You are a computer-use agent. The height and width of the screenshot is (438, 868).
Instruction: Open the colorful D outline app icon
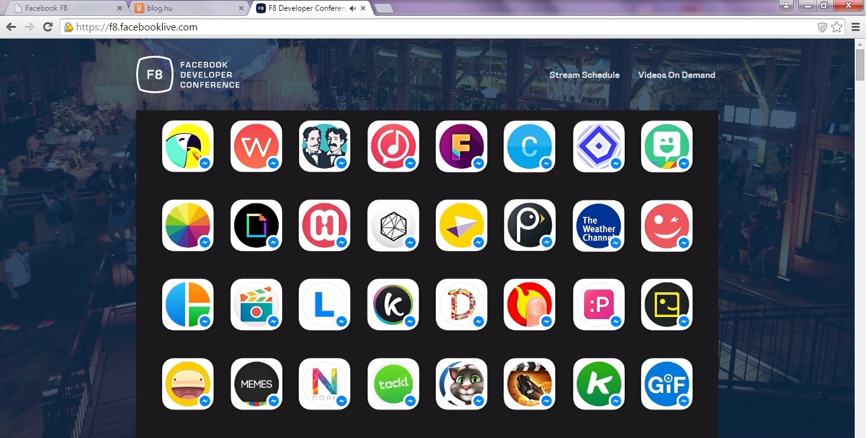tap(461, 305)
